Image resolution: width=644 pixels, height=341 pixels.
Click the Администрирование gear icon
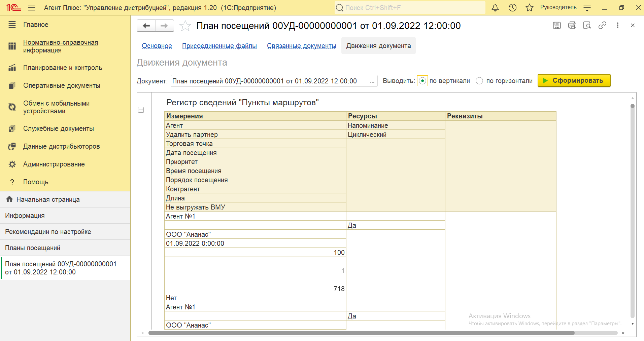[x=12, y=164]
